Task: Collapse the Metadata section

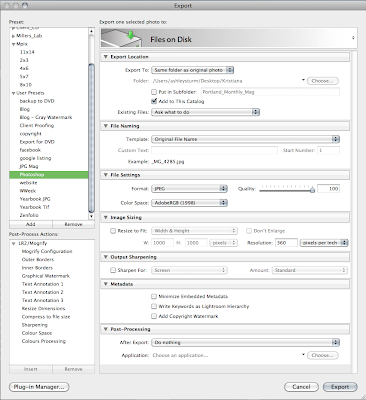Action: coord(105,284)
